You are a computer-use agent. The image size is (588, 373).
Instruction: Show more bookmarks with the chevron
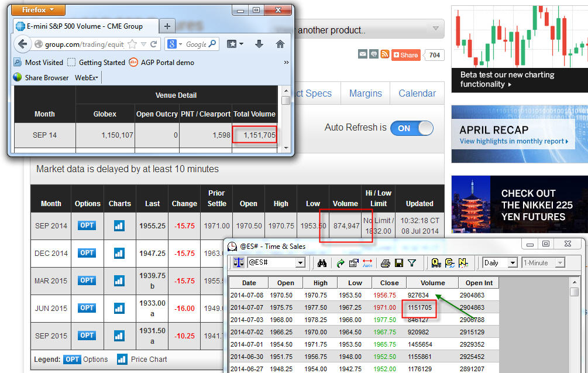(x=286, y=62)
